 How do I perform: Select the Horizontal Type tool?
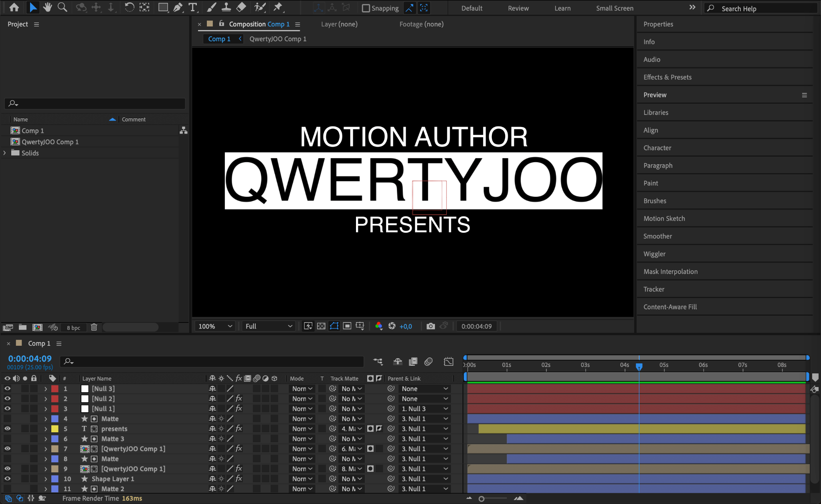pyautogui.click(x=193, y=7)
